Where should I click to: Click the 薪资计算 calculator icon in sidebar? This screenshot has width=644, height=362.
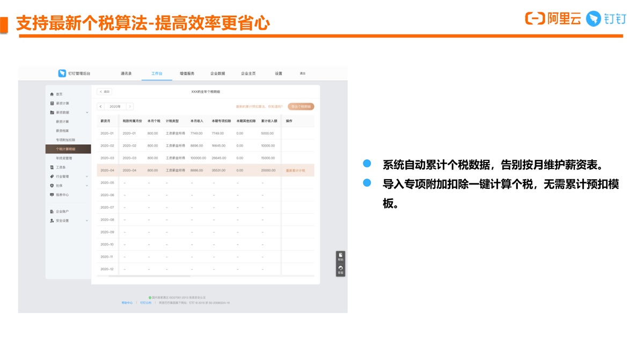coord(52,103)
